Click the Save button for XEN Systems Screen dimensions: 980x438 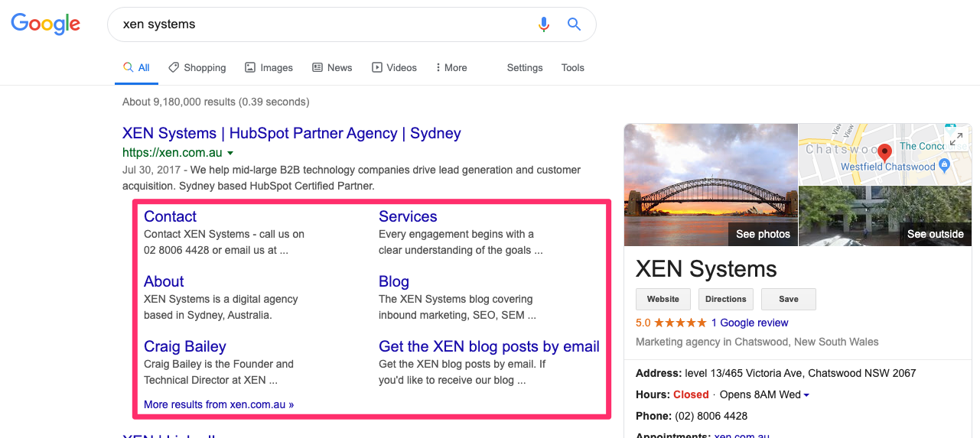click(789, 299)
